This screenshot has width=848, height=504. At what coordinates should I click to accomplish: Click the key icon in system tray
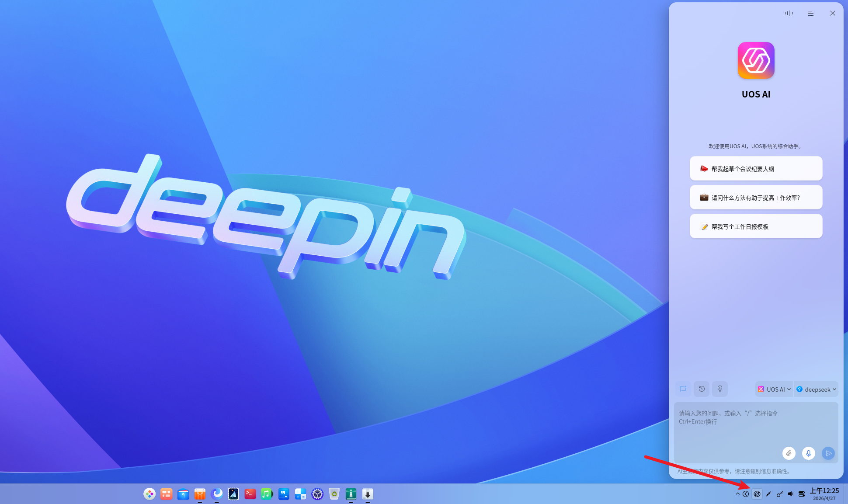point(779,494)
